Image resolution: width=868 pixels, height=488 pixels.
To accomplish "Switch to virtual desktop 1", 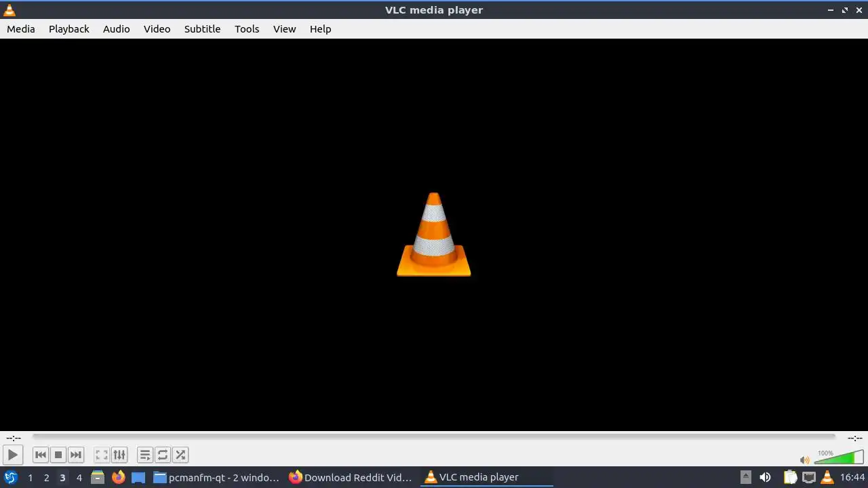I will (30, 477).
